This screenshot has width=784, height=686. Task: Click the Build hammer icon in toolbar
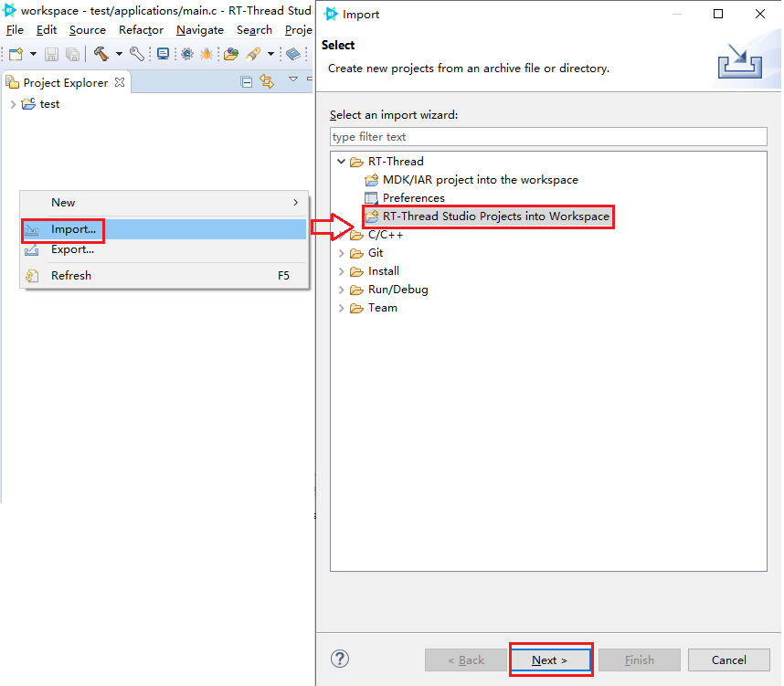coord(101,54)
